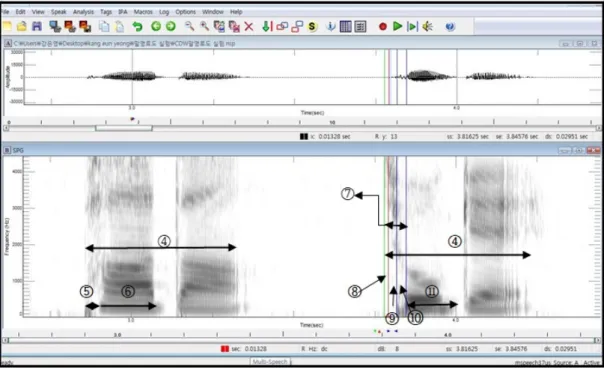604x370 pixels.
Task: Click the blue column grid icon
Action: [346, 26]
